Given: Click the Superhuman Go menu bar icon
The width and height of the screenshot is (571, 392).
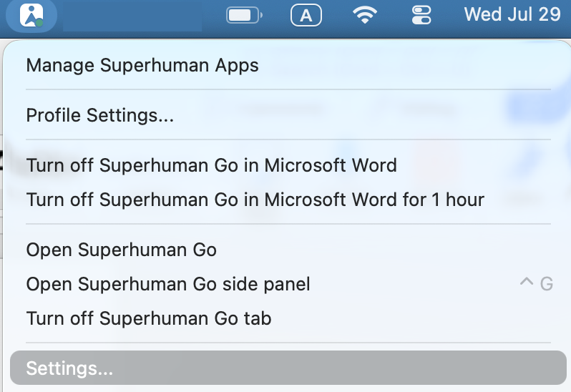Looking at the screenshot, I should pyautogui.click(x=31, y=15).
